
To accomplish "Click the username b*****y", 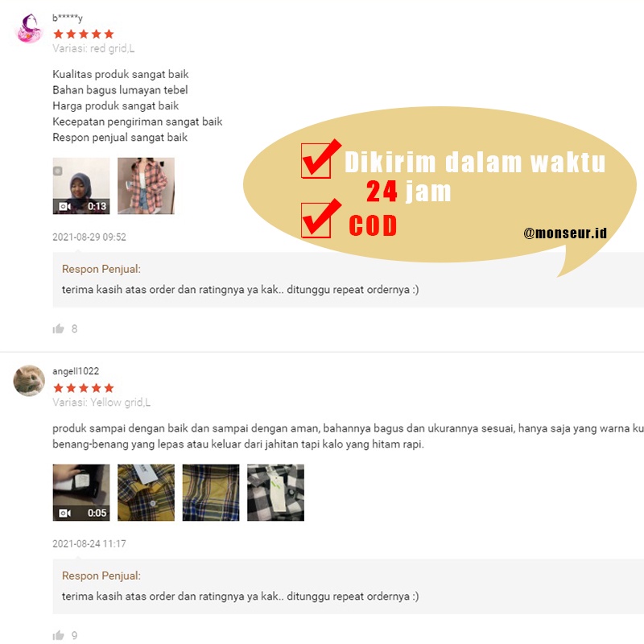I will pos(68,18).
